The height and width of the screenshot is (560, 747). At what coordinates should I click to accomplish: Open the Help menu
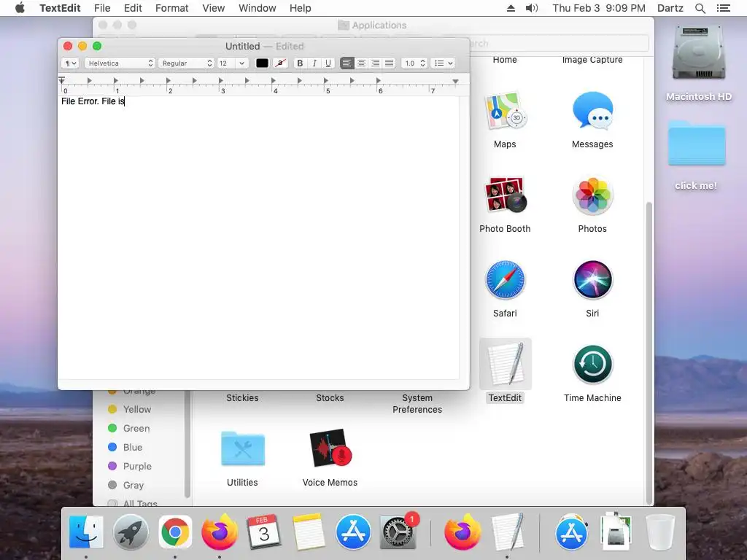click(300, 8)
